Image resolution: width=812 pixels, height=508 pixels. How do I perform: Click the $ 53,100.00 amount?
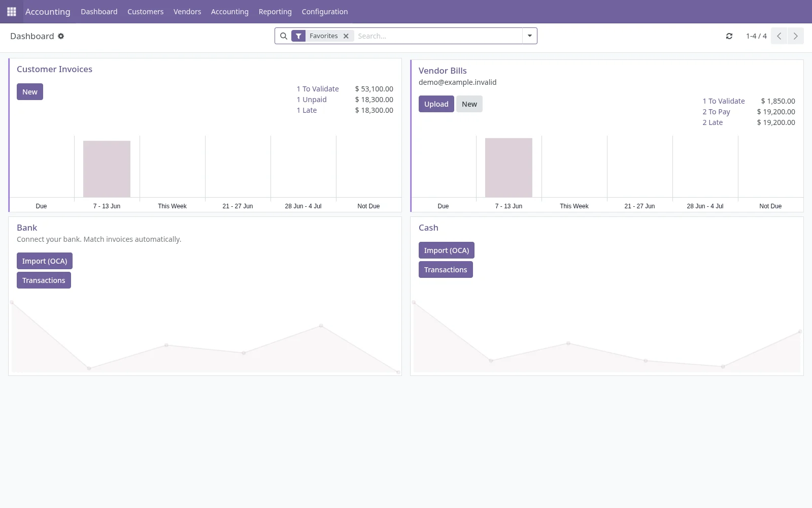point(374,89)
